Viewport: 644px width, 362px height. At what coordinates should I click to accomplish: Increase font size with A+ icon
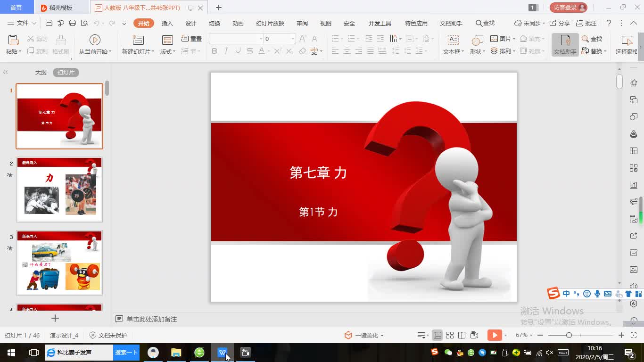tap(303, 39)
